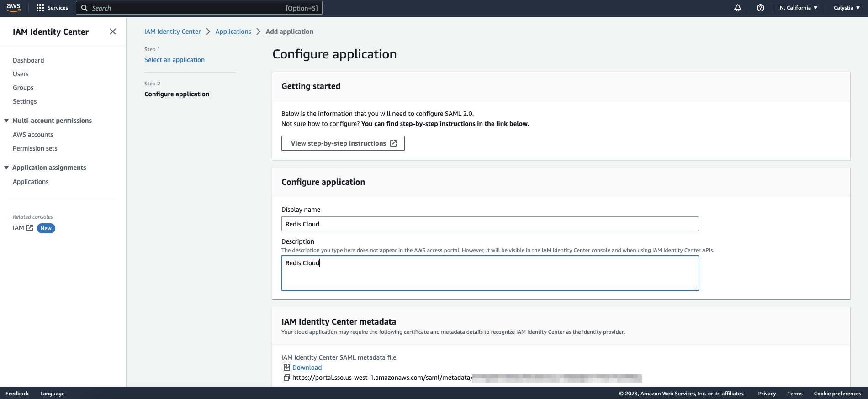Open the Calystia account menu
The width and height of the screenshot is (868, 399).
click(x=846, y=8)
